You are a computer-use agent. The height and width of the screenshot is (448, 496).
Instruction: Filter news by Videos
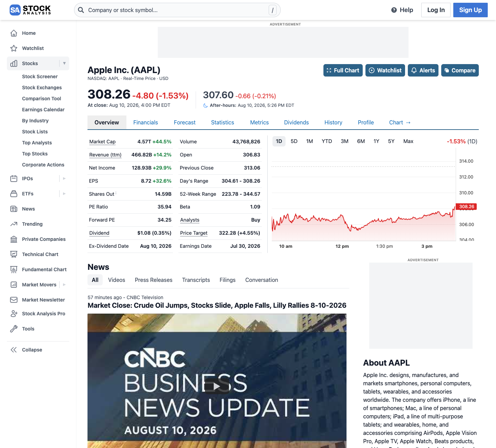[117, 280]
